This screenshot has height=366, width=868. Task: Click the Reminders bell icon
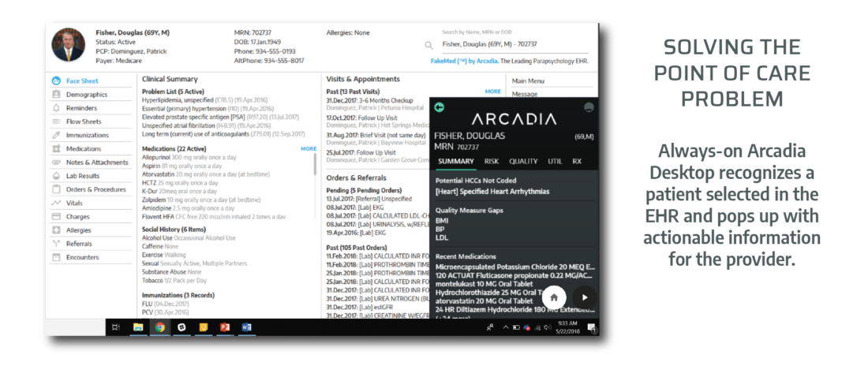(x=55, y=108)
